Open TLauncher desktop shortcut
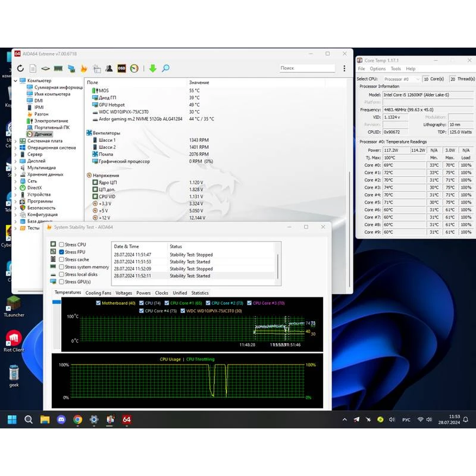The width and height of the screenshot is (476, 476). coord(14,306)
